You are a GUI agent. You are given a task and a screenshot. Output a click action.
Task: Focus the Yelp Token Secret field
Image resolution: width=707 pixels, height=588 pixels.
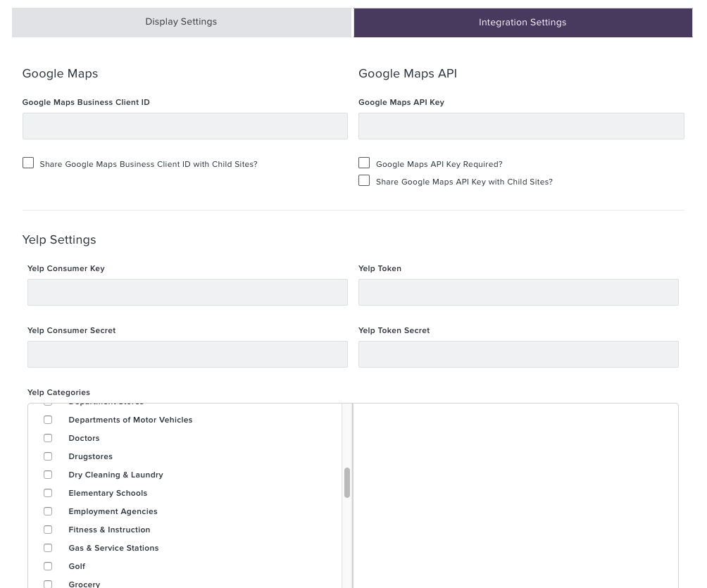click(518, 354)
